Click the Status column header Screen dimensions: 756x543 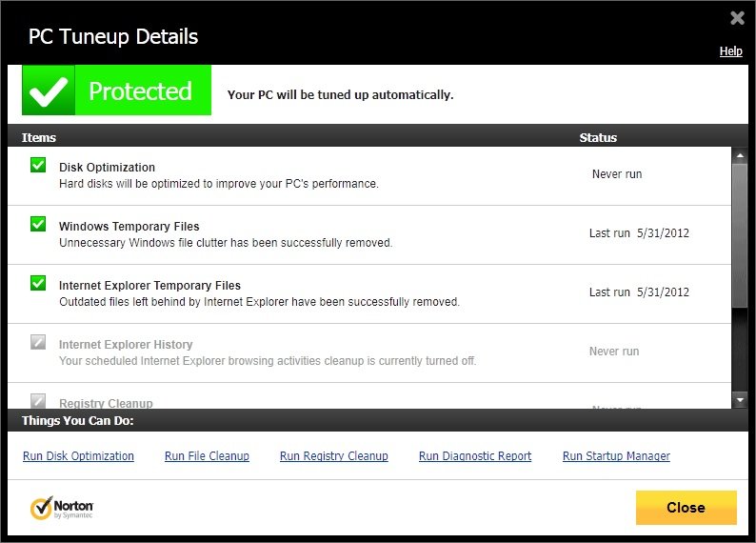[x=598, y=137]
